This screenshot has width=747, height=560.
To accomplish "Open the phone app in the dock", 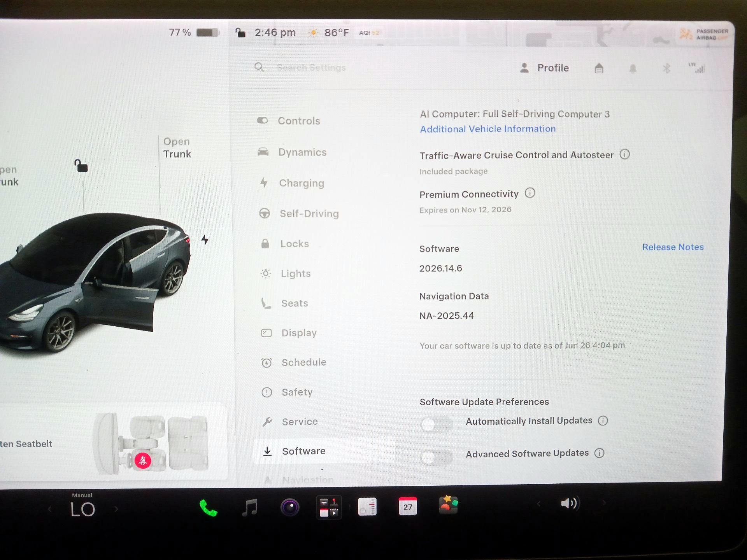I will pos(208,507).
